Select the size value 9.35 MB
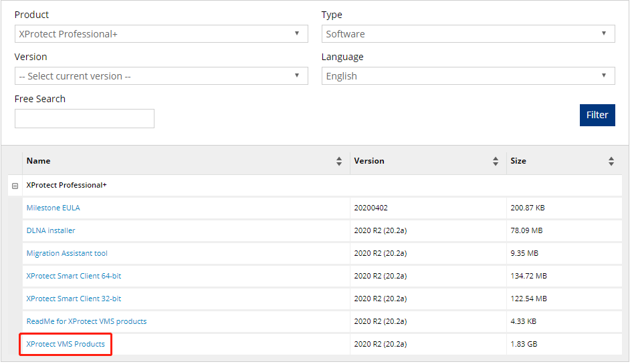Image resolution: width=632 pixels, height=364 pixels. [524, 253]
